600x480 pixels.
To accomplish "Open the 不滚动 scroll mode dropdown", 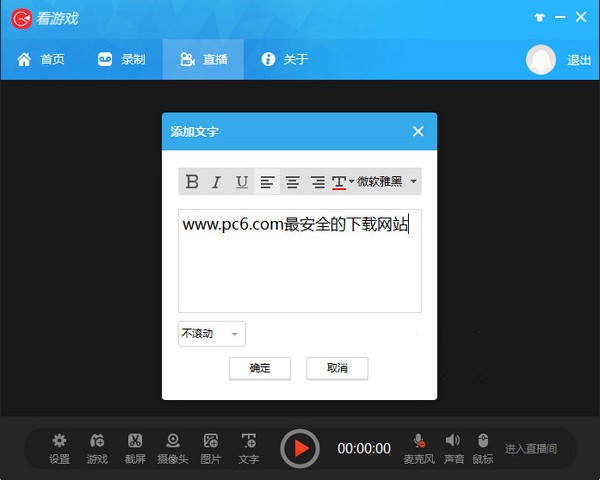I will [212, 334].
